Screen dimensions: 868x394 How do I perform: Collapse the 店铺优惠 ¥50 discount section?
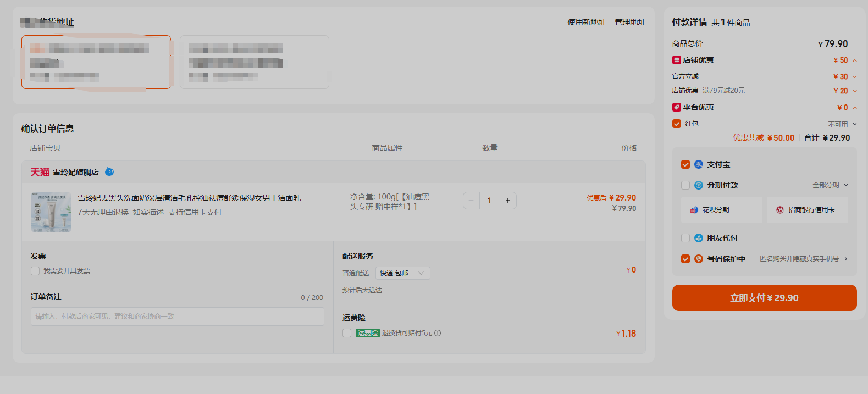[855, 60]
